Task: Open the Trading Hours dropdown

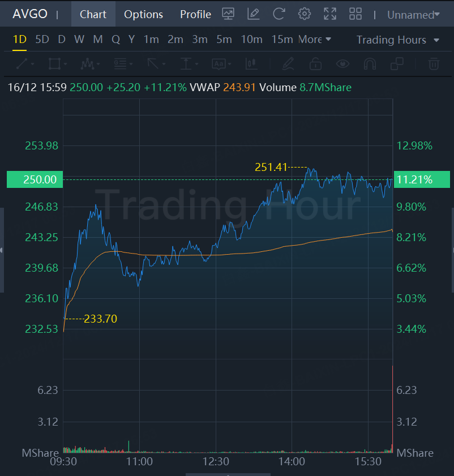Action: pos(398,40)
